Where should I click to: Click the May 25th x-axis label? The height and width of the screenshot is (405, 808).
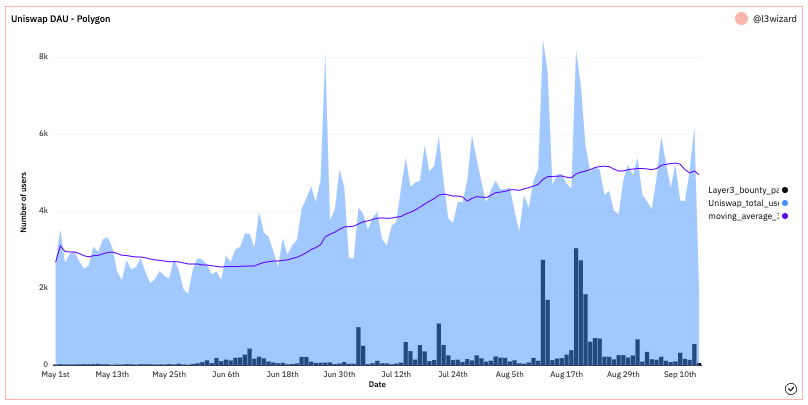point(169,375)
